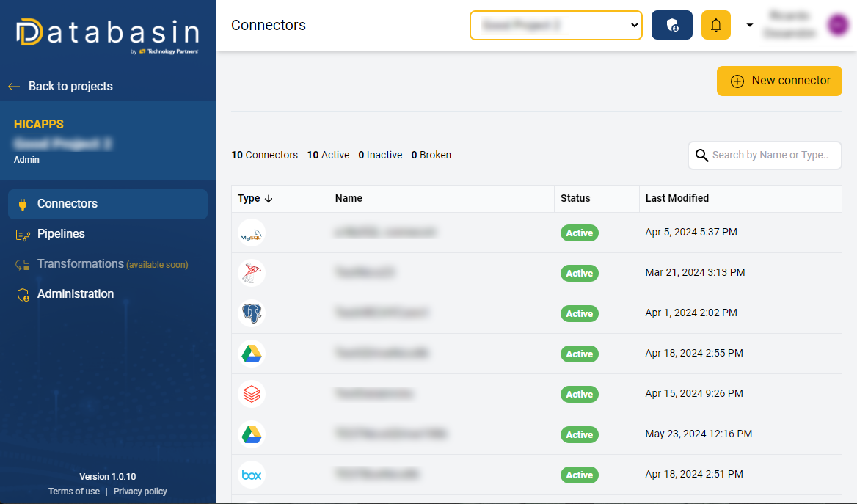
Task: Click the Last Modified column header
Action: pos(677,198)
